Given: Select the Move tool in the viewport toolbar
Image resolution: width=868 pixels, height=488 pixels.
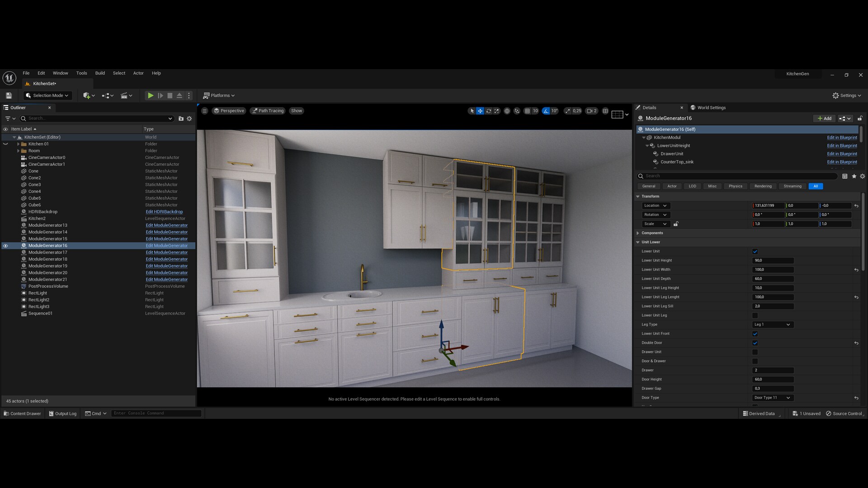Looking at the screenshot, I should click(480, 111).
